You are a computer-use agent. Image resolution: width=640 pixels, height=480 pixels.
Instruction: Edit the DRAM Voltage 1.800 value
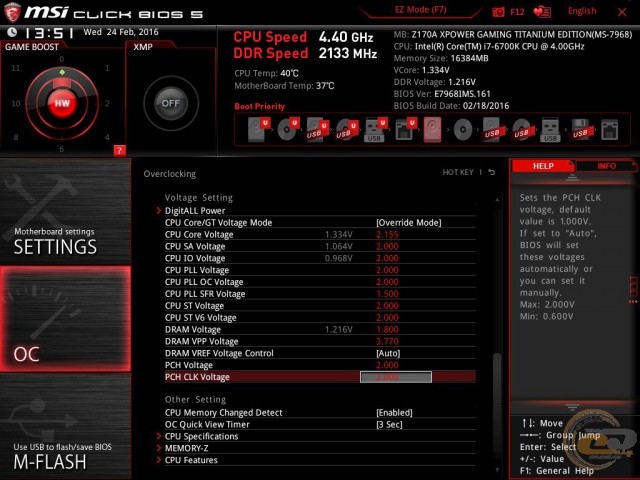pos(387,329)
